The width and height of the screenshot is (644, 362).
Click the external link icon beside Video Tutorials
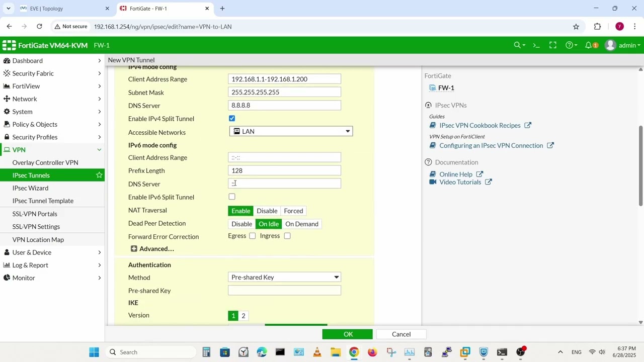tap(489, 182)
